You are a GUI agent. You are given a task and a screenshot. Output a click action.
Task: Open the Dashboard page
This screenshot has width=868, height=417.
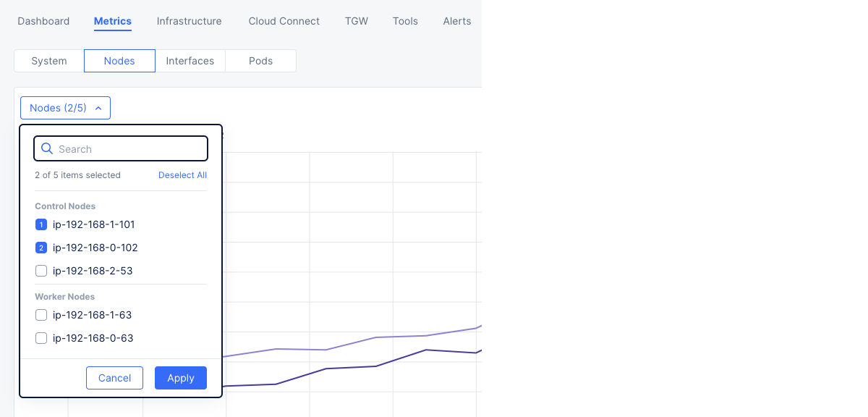click(43, 21)
